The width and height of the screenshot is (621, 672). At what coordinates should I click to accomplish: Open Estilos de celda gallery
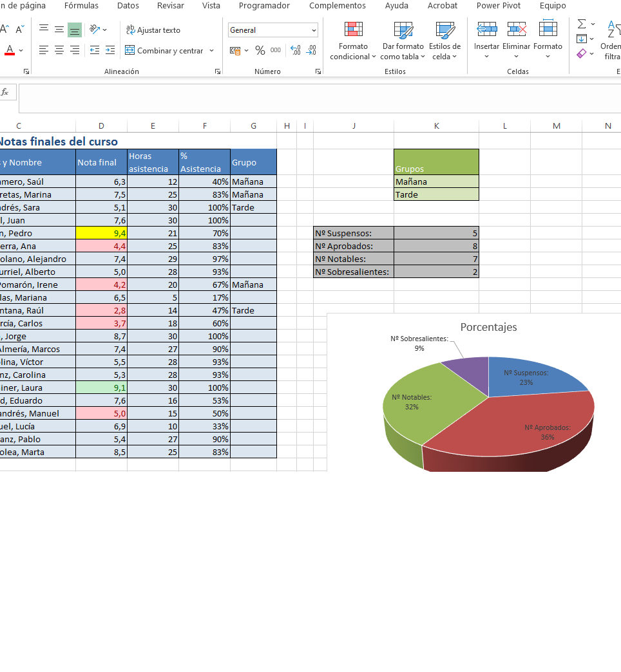coord(446,41)
